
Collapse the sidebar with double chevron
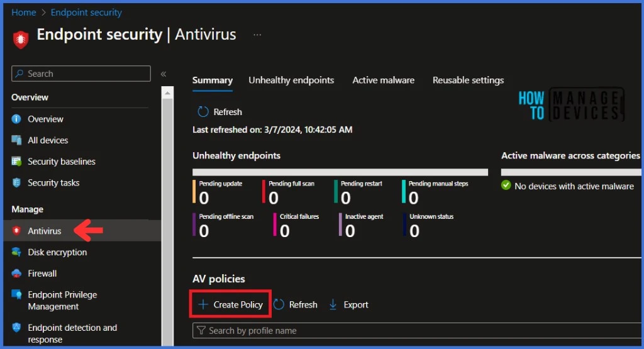164,74
